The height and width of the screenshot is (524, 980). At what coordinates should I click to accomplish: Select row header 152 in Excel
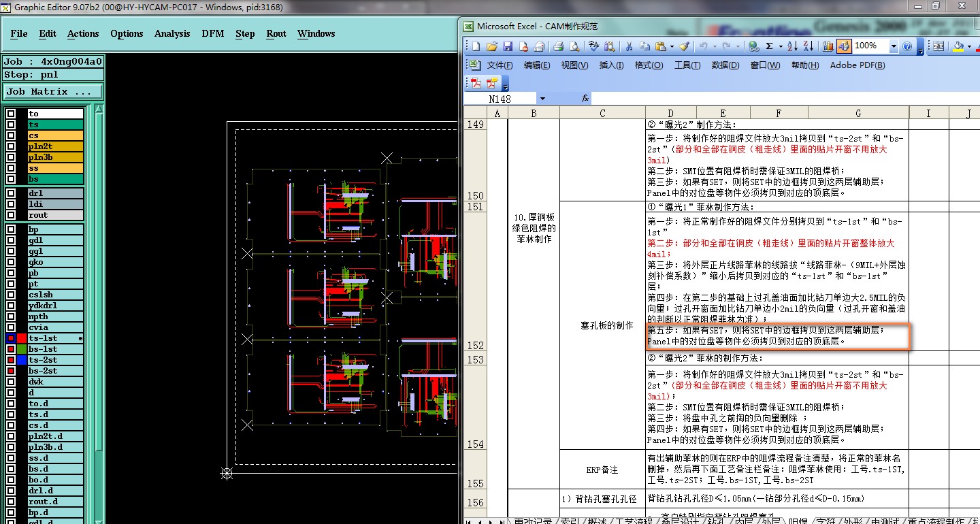pyautogui.click(x=475, y=281)
